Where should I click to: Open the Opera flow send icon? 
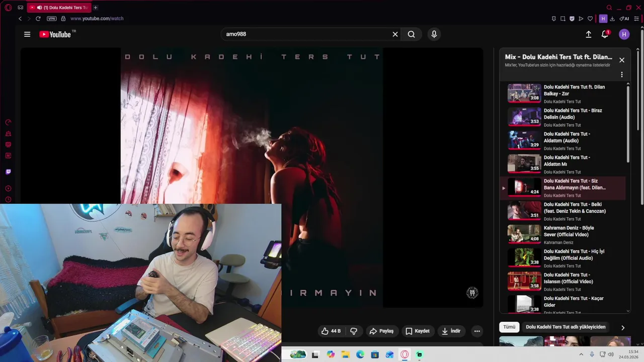[x=581, y=19]
